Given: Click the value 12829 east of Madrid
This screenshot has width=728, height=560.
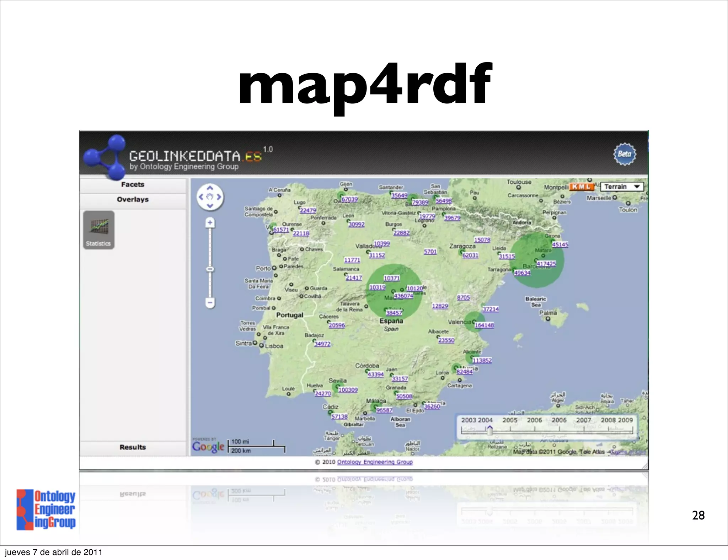Looking at the screenshot, I should coord(440,306).
